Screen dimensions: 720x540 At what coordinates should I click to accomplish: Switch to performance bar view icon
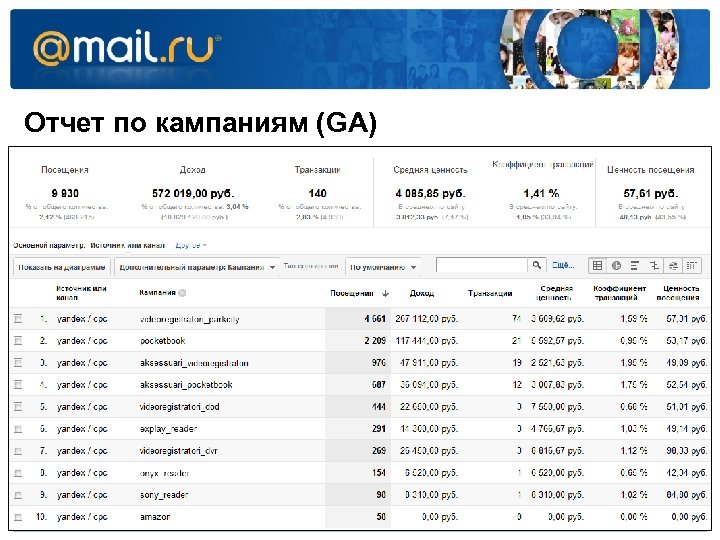click(x=635, y=266)
